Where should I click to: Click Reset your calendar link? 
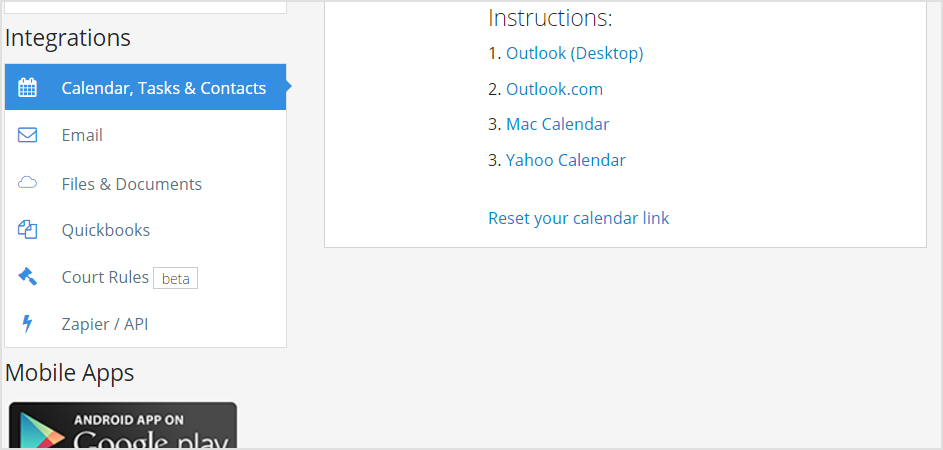pos(578,218)
